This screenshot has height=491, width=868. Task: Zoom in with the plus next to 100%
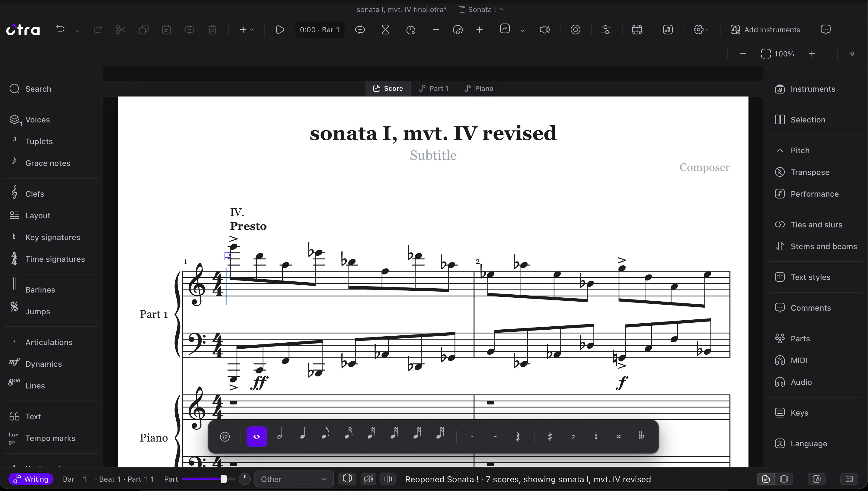click(812, 54)
